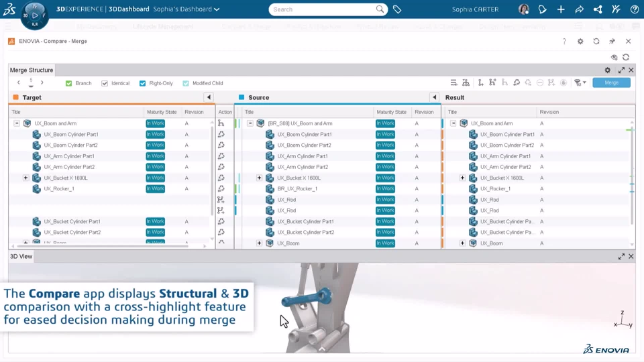Click Revision column header in Source

coord(424,112)
